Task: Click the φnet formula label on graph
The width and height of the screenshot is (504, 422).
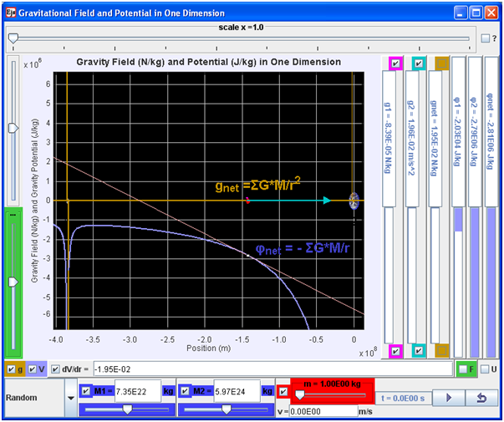Action: pyautogui.click(x=303, y=248)
